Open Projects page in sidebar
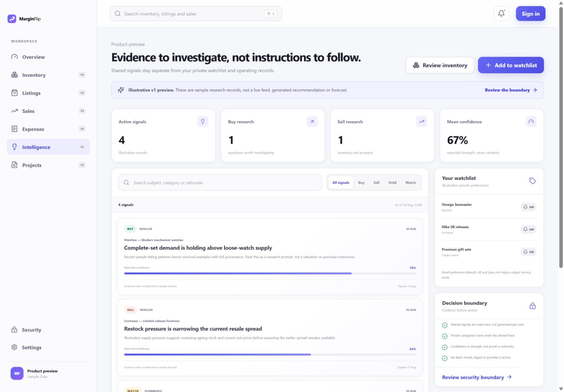The width and height of the screenshot is (564, 392). 48,165
